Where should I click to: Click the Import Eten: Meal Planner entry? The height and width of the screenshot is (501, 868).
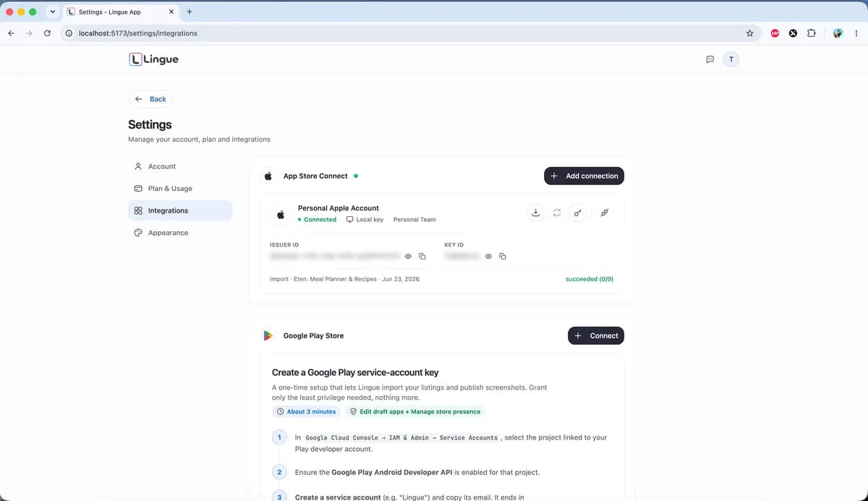[x=344, y=279]
